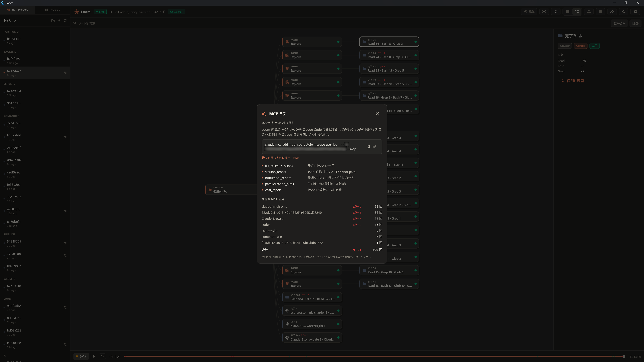The image size is (644, 362).
Task: Open settings gear icon
Action: click(635, 12)
